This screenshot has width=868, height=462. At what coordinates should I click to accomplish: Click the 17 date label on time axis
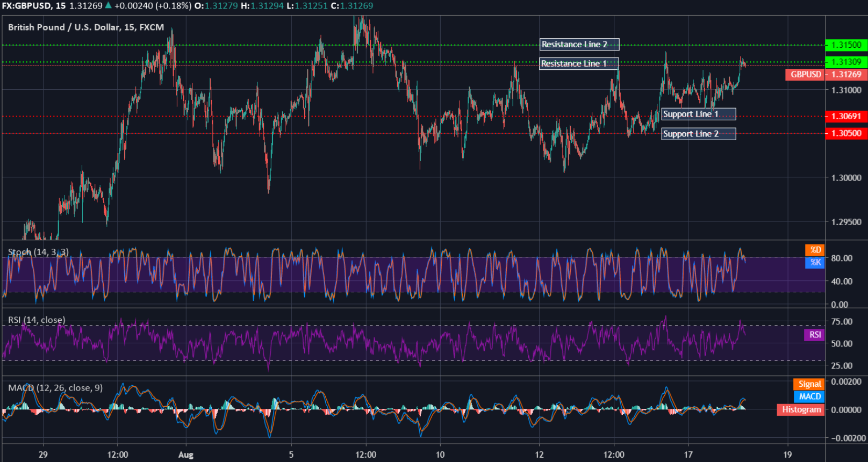click(x=688, y=454)
